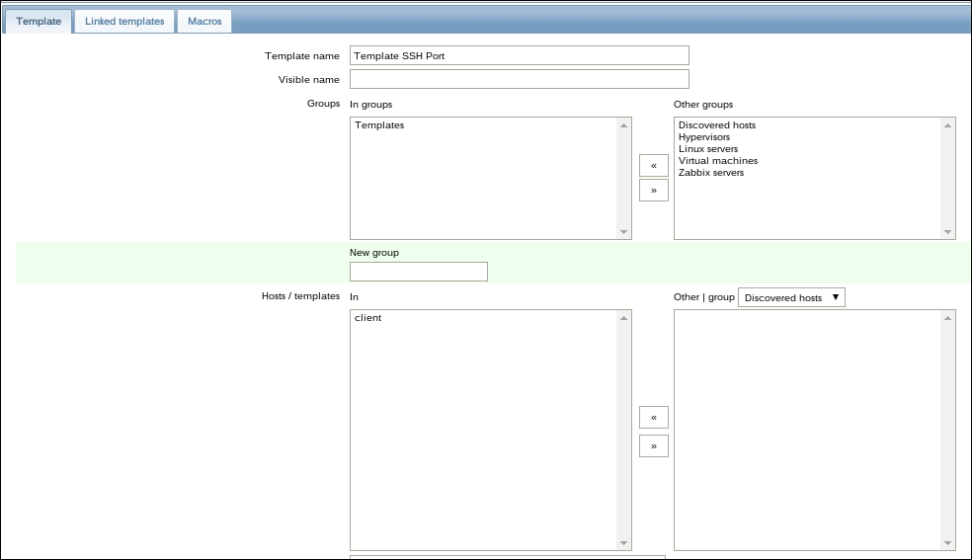The width and height of the screenshot is (972, 560).
Task: Pick Linux servers in Other groups
Action: [707, 149]
